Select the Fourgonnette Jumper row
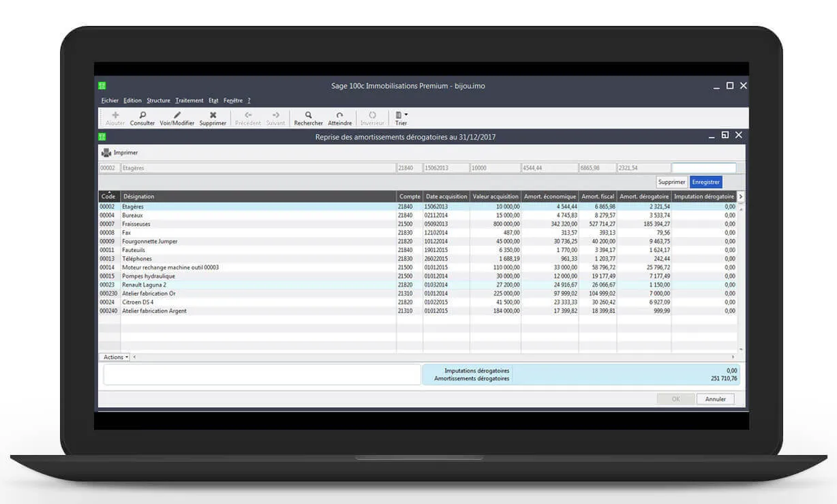Image resolution: width=837 pixels, height=504 pixels. (149, 241)
